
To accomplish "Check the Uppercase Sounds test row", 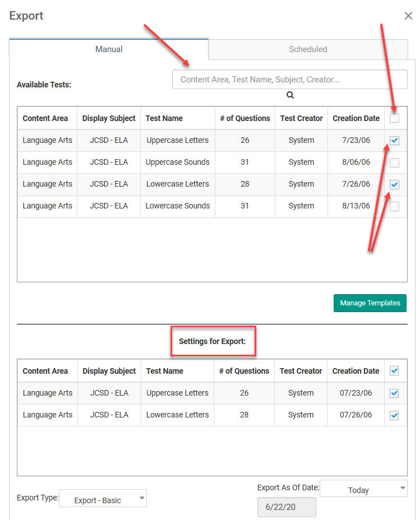I will (x=394, y=162).
